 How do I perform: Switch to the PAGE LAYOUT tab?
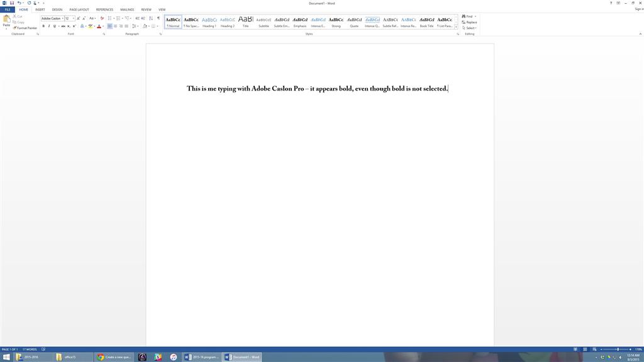click(79, 9)
